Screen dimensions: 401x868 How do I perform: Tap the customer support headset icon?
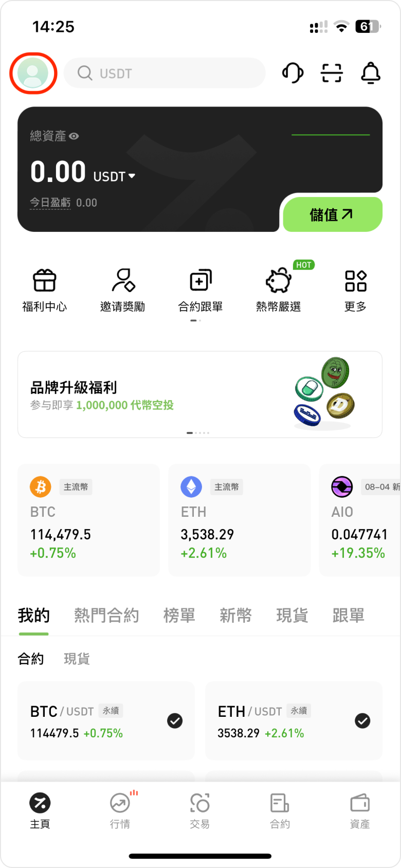click(x=293, y=73)
